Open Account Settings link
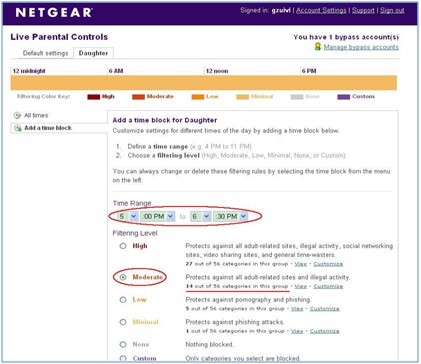Image resolution: width=421 pixels, height=364 pixels. 321,10
